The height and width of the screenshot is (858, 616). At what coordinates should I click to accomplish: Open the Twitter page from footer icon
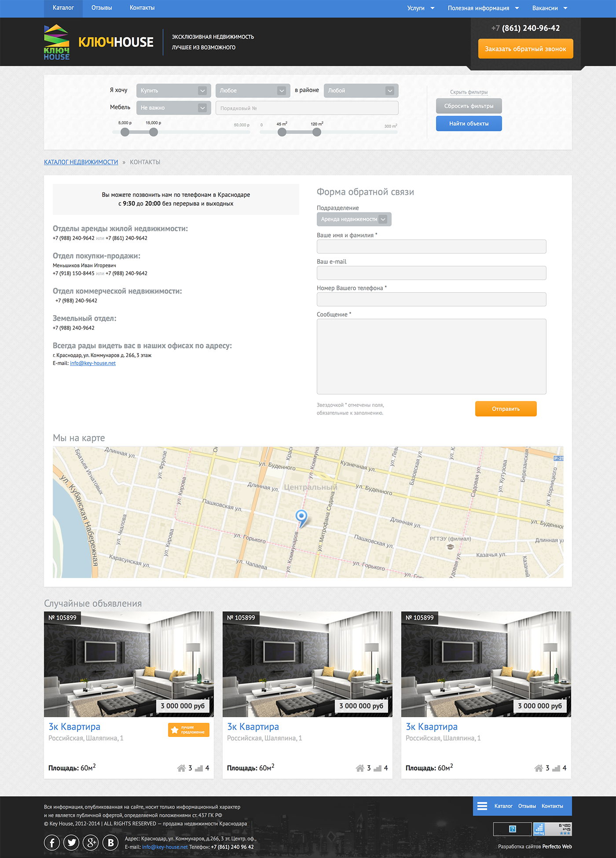tap(71, 843)
